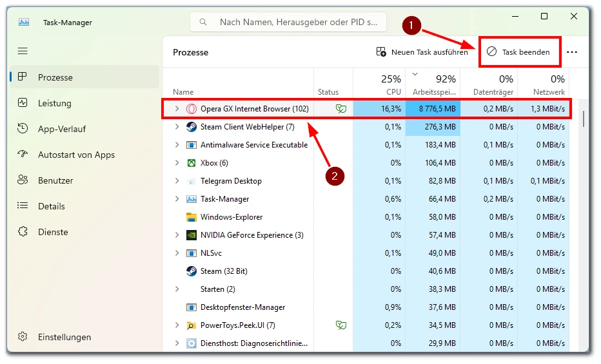Select the 8 776,5 MB memory cell
Viewport: 601px width, 364px height.
(x=433, y=109)
